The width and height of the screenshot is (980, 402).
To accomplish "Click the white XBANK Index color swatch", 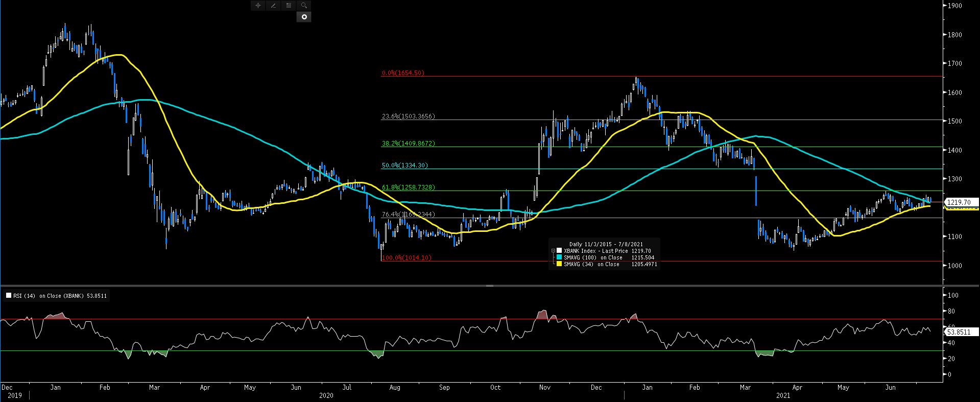I will 559,251.
